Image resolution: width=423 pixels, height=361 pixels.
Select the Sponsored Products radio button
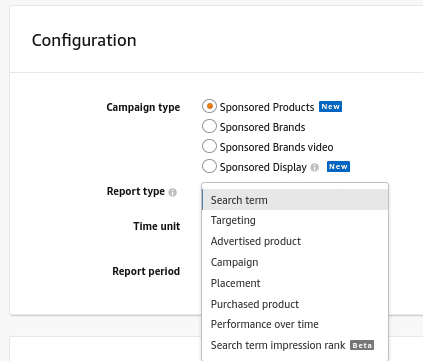[209, 107]
